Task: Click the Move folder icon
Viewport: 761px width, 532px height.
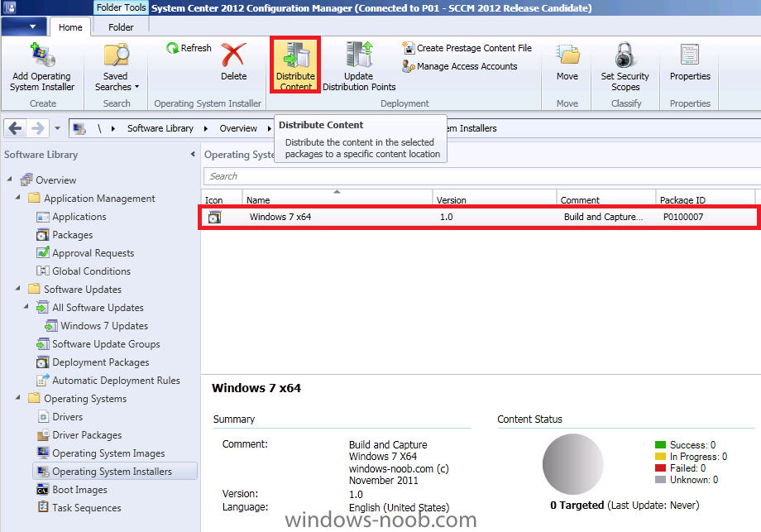Action: [567, 55]
